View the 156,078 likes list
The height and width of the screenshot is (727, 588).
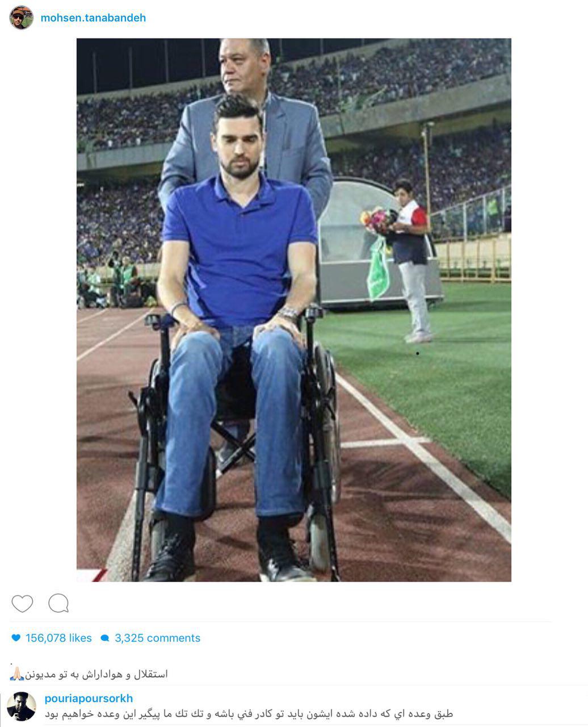pyautogui.click(x=58, y=638)
